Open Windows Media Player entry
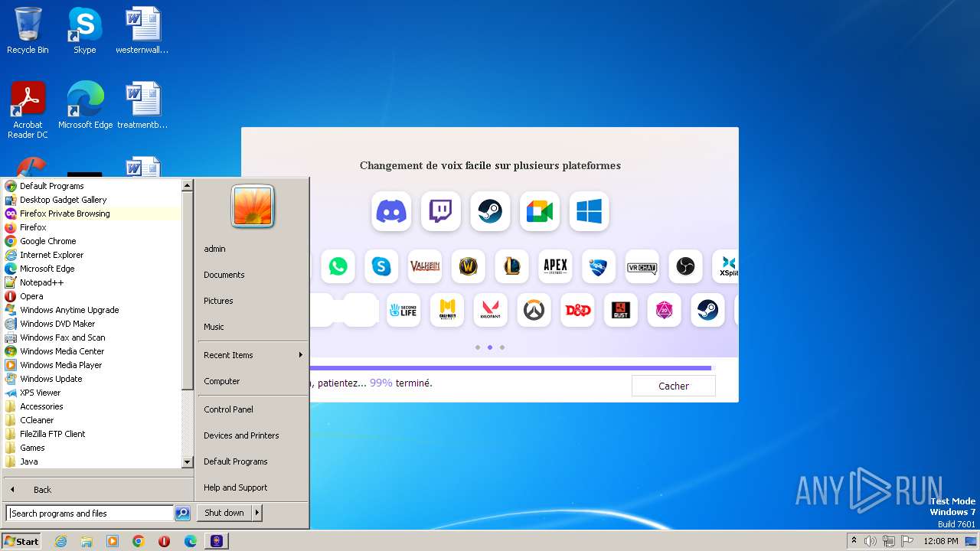 [92, 365]
